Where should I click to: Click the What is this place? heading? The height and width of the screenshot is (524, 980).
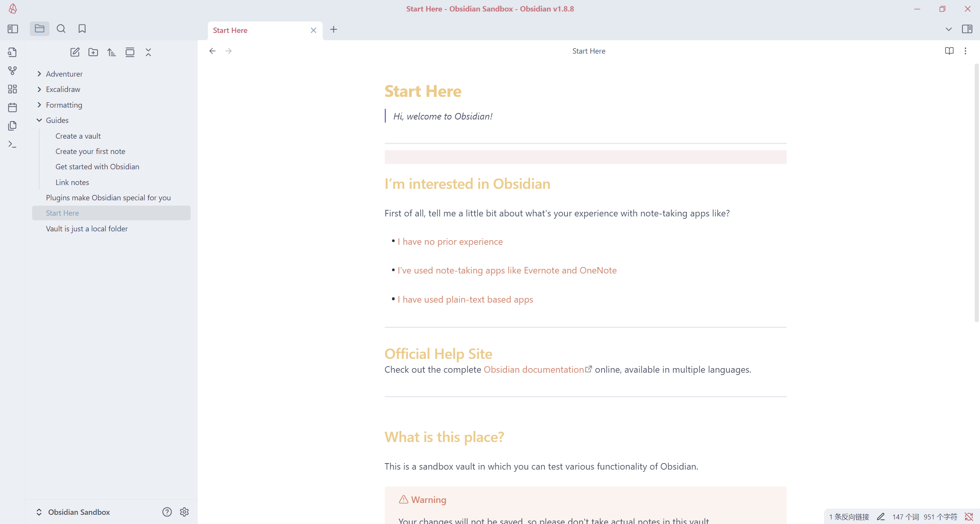click(x=444, y=437)
